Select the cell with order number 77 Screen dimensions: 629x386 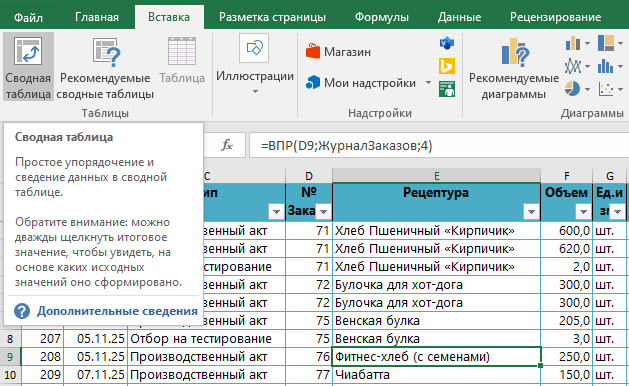[308, 375]
